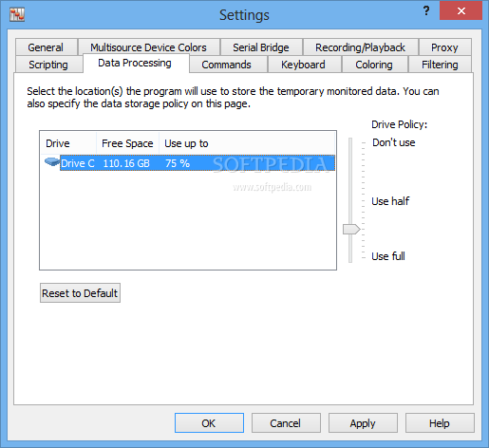Image resolution: width=489 pixels, height=448 pixels.
Task: Click the 110.16 GB free space value
Action: (126, 163)
